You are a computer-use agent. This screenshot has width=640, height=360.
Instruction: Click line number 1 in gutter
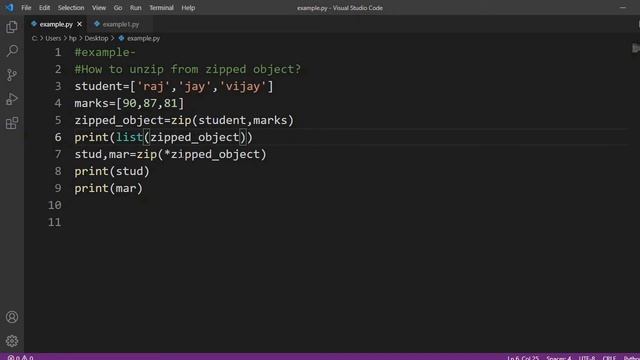[x=58, y=52]
